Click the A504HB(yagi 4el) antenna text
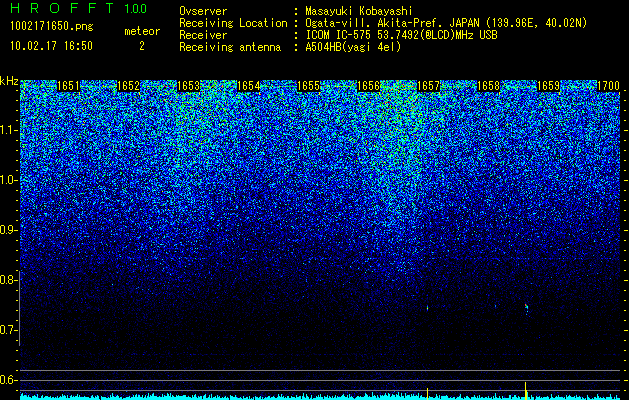Viewport: 629px width, 400px height. [x=353, y=47]
